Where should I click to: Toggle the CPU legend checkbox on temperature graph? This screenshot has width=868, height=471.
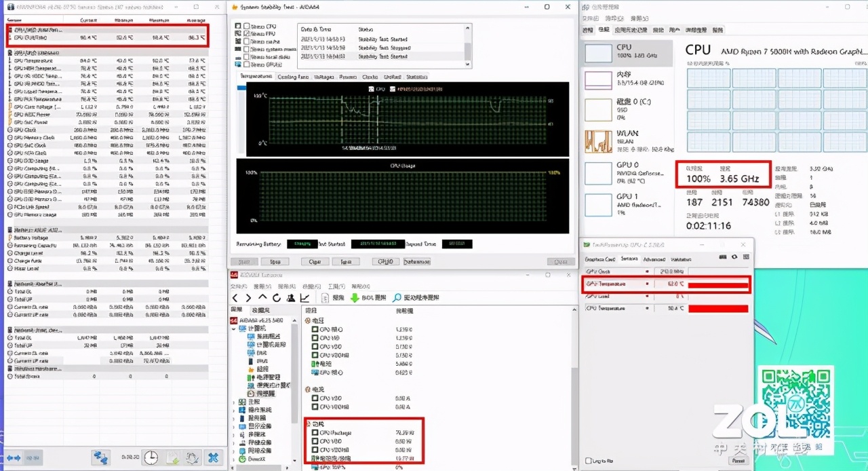tap(372, 89)
